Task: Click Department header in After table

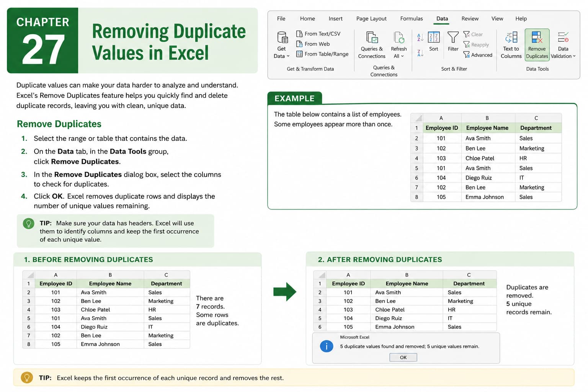Action: (x=469, y=284)
